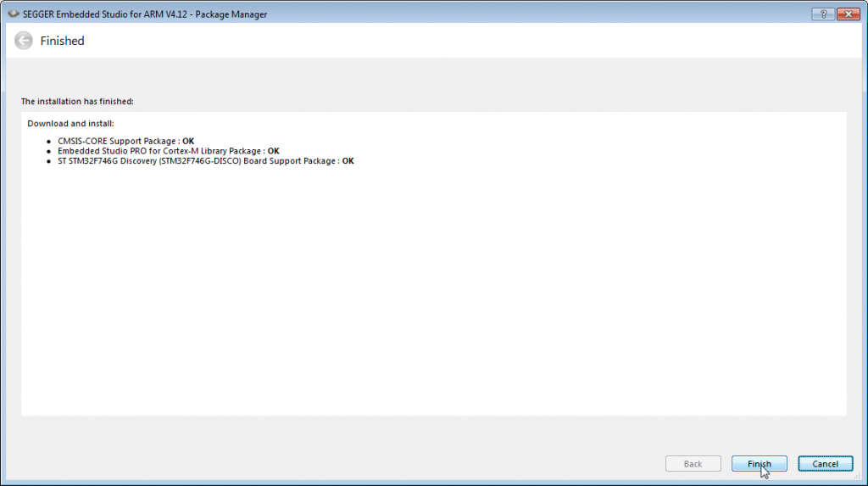Click the 'Download and install:' text
The image size is (868, 486).
[x=70, y=124]
